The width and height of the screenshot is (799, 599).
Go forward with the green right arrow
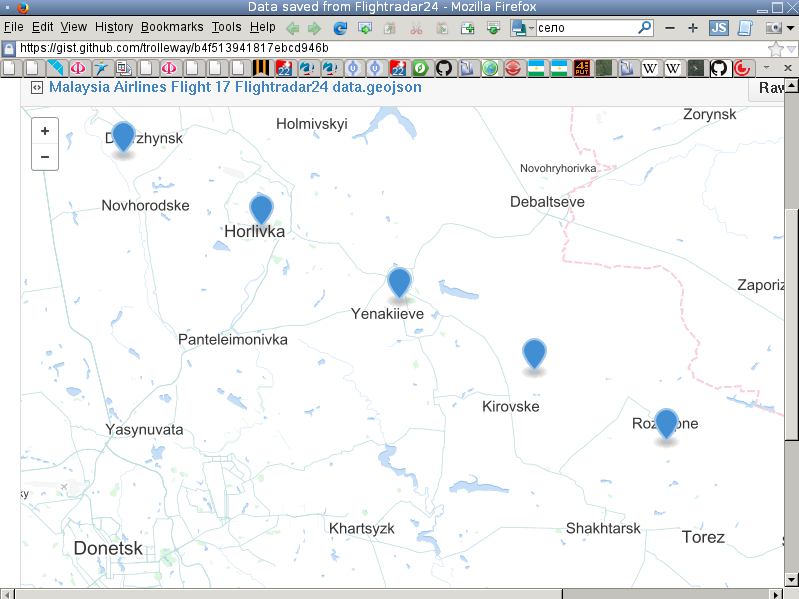tap(314, 28)
